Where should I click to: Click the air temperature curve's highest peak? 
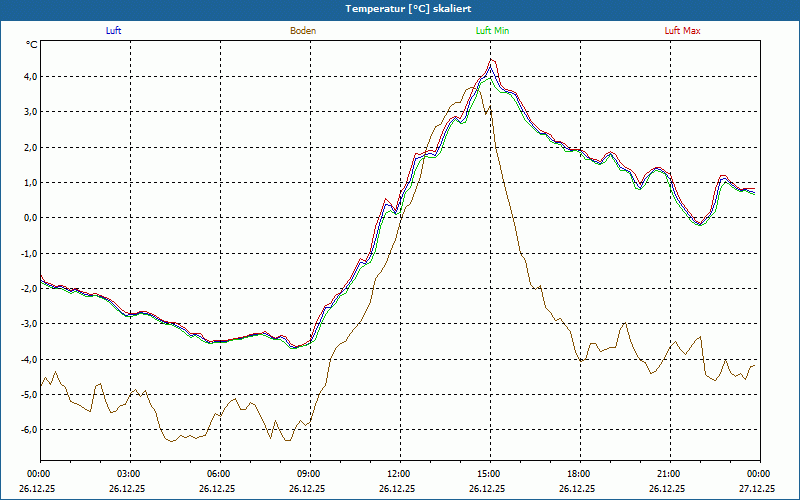coord(491,62)
